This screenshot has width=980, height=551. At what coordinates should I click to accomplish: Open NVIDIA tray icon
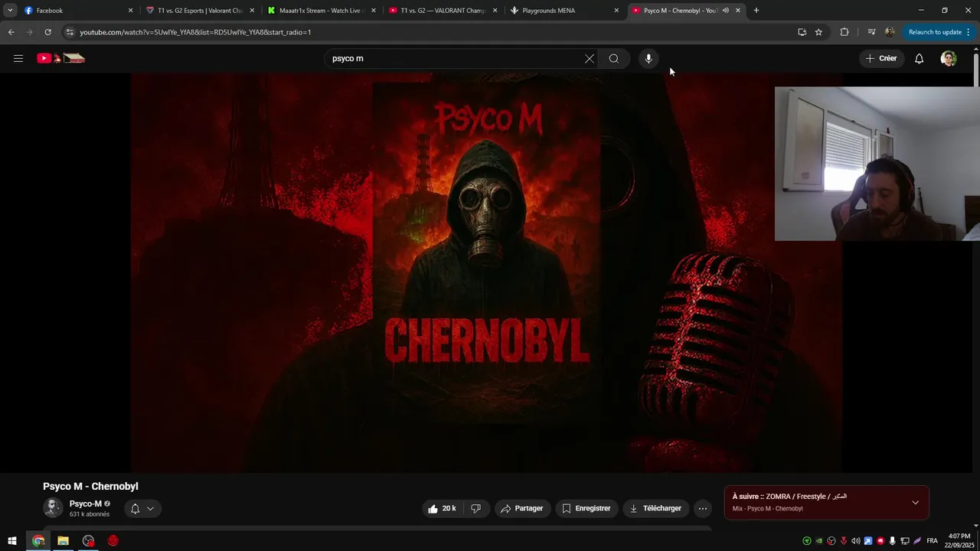819,541
